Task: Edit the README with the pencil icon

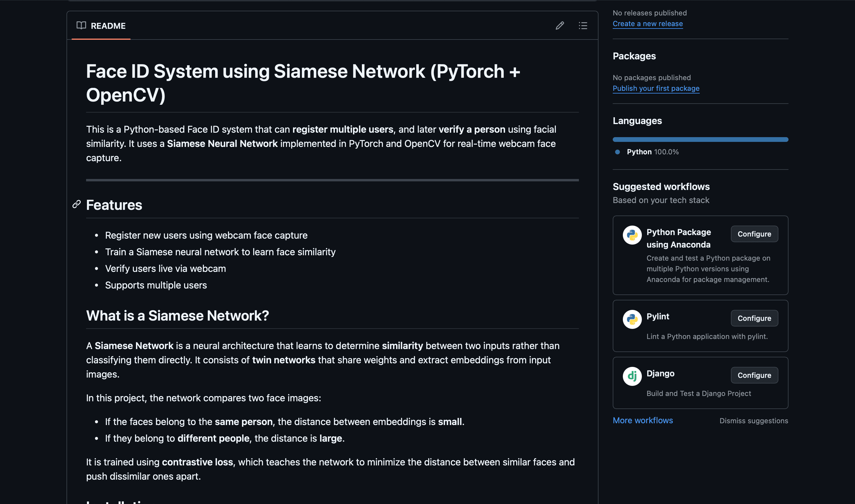Action: click(560, 26)
